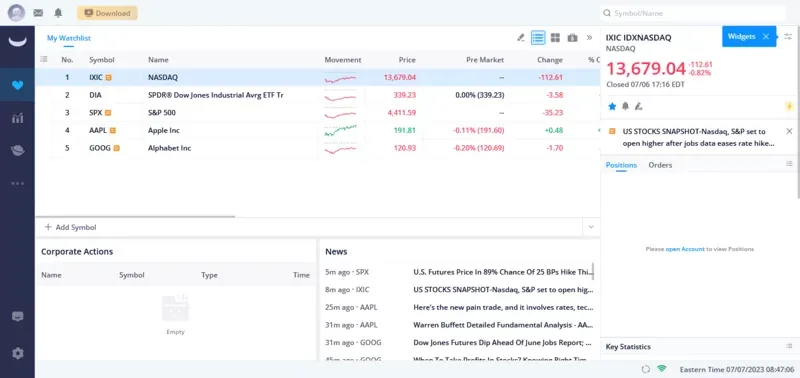The image size is (800, 378).
Task: Open widget layout sliders icon
Action: click(788, 36)
